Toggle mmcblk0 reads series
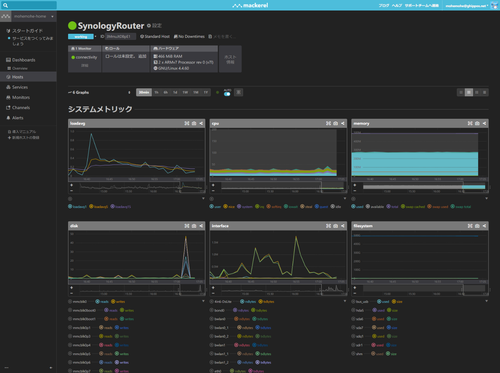Image resolution: width=500 pixels, height=373 pixels. coord(98,301)
